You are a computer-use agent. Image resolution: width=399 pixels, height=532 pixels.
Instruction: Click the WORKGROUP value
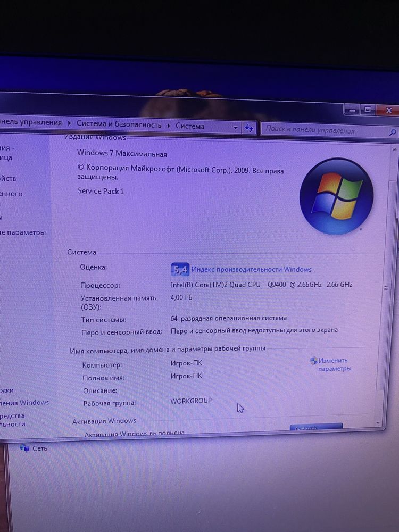point(191,401)
